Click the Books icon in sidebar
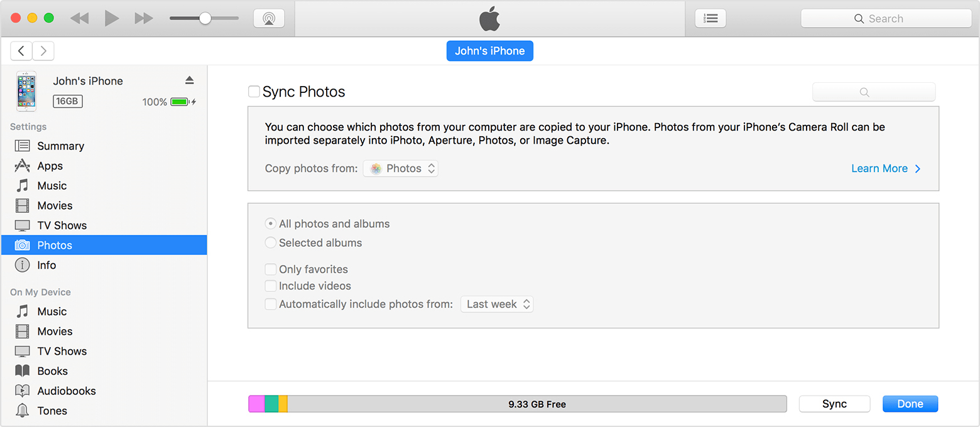The image size is (980, 427). tap(22, 371)
